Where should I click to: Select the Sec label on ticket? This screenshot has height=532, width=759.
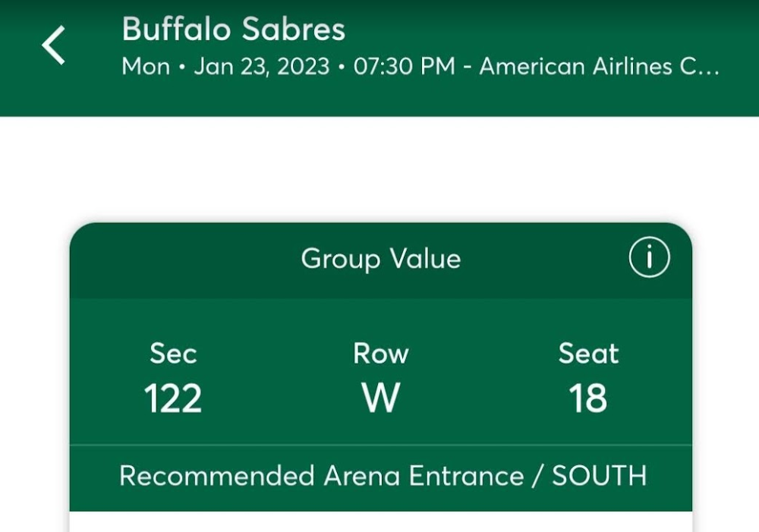pyautogui.click(x=173, y=354)
